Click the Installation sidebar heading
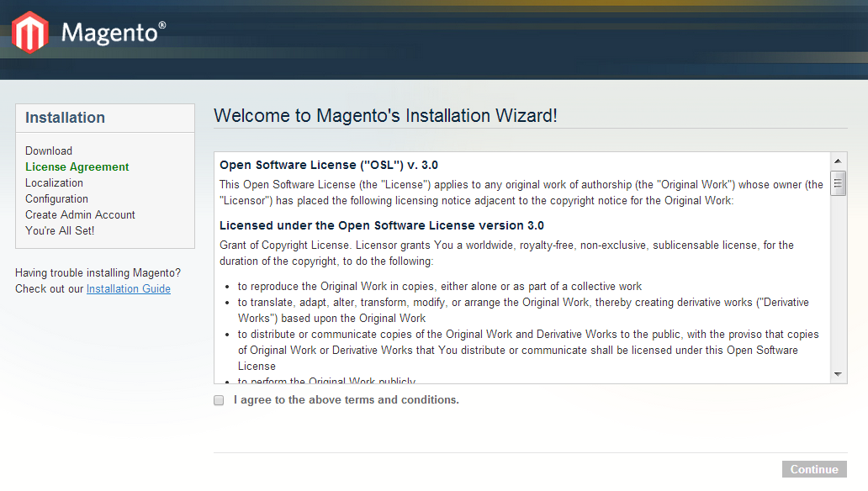This screenshot has width=868, height=491. (x=66, y=118)
